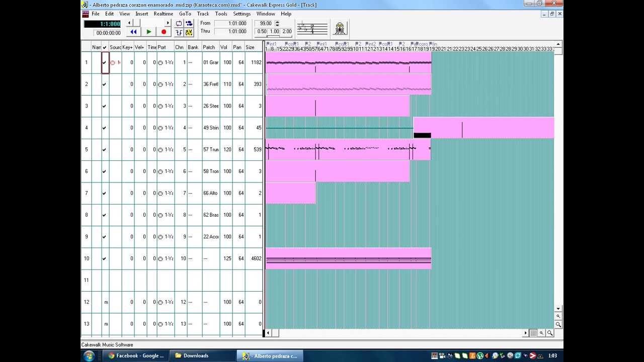Viewport: 644px width, 362px height.
Task: Switch to Facebook Google Chrome taskbar window
Action: pos(136,355)
